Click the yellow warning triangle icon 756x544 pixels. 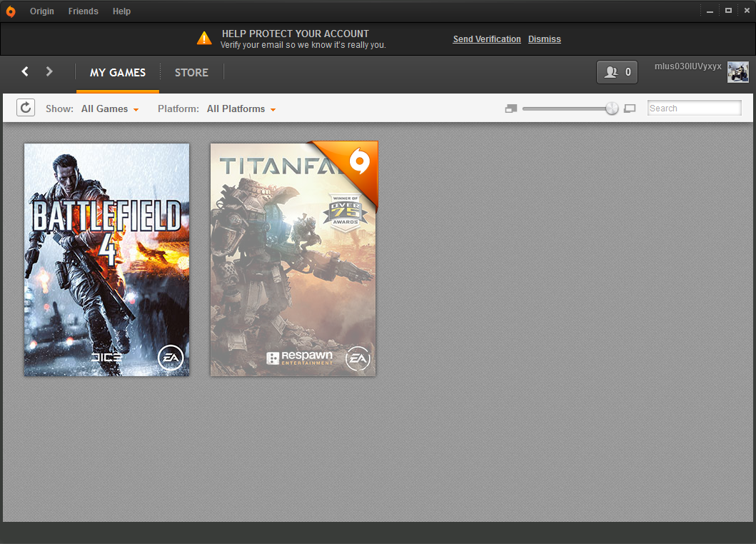point(204,38)
